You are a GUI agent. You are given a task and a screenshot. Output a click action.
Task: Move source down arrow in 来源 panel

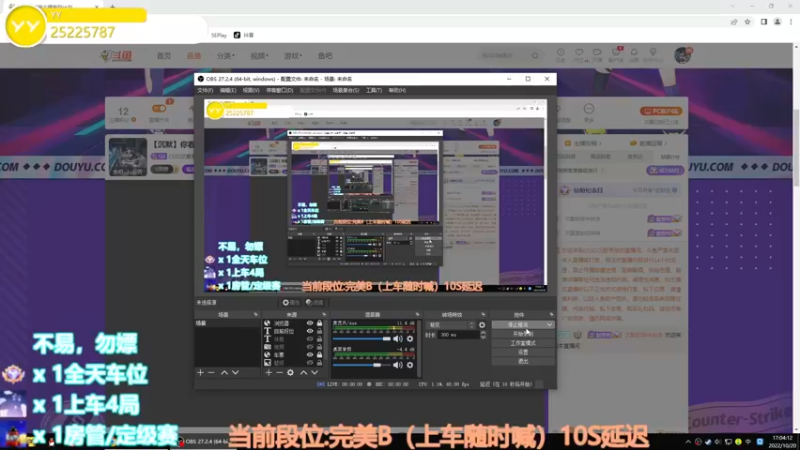[315, 373]
